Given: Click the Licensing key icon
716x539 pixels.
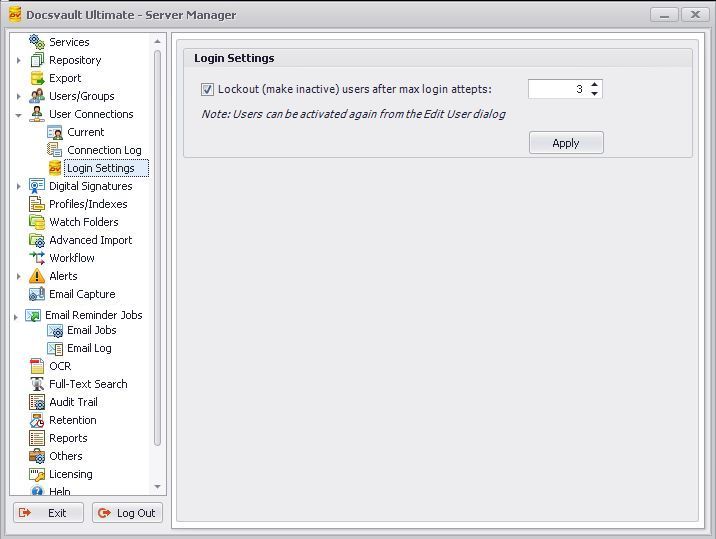Looking at the screenshot, I should click(x=37, y=474).
